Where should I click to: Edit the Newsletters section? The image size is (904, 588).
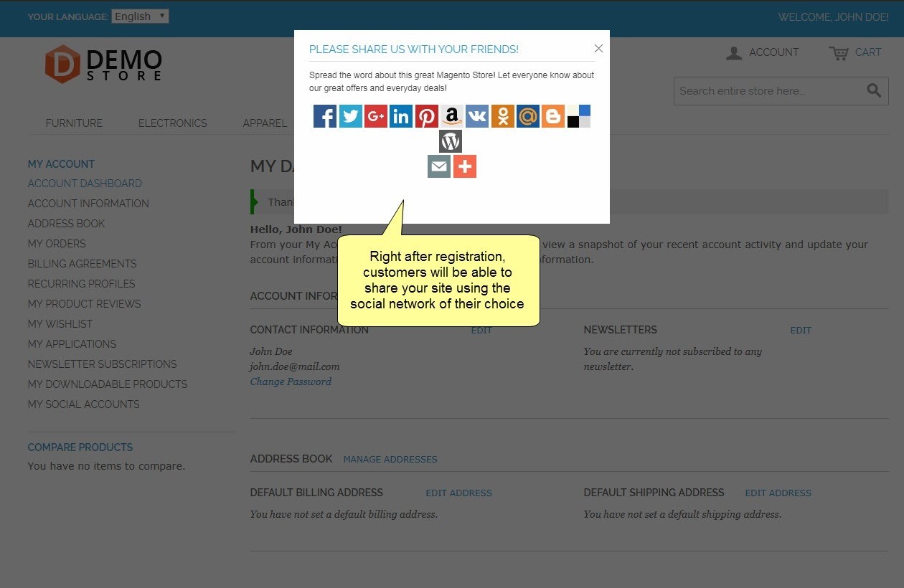[801, 331]
